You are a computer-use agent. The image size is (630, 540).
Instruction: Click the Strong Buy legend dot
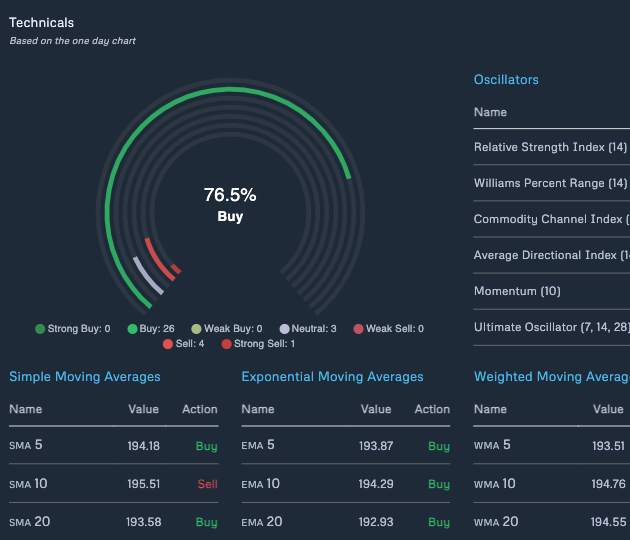[40, 329]
